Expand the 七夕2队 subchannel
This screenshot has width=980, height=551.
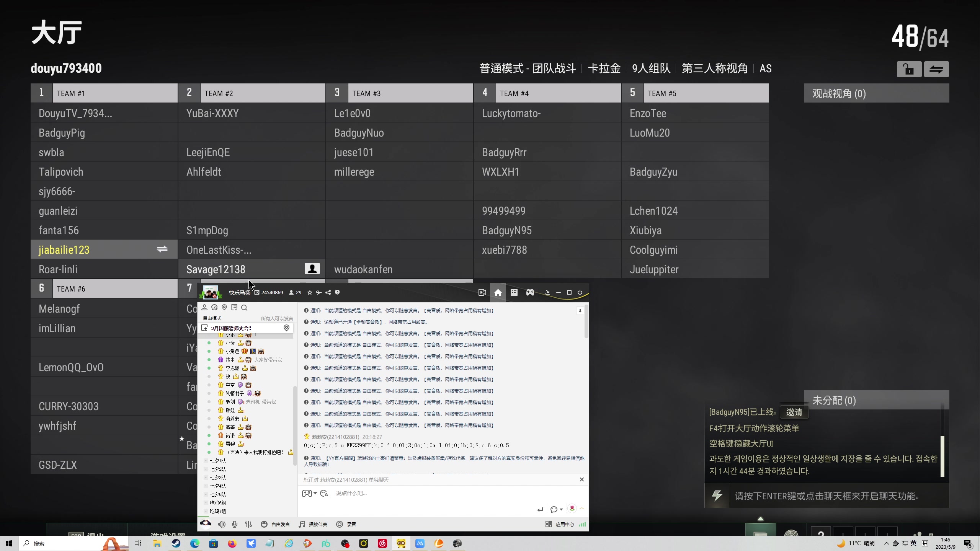206,469
